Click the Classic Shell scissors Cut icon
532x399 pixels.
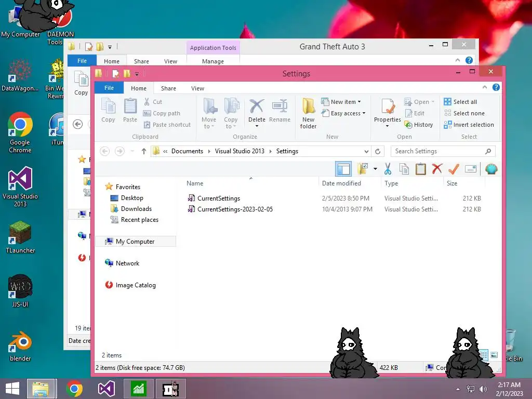[x=388, y=169]
